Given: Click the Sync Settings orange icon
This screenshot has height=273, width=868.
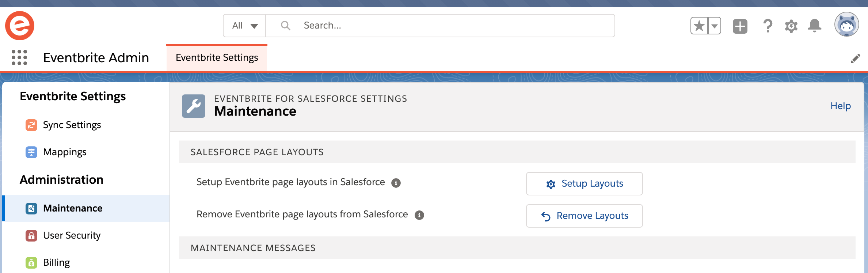Looking at the screenshot, I should click(31, 125).
